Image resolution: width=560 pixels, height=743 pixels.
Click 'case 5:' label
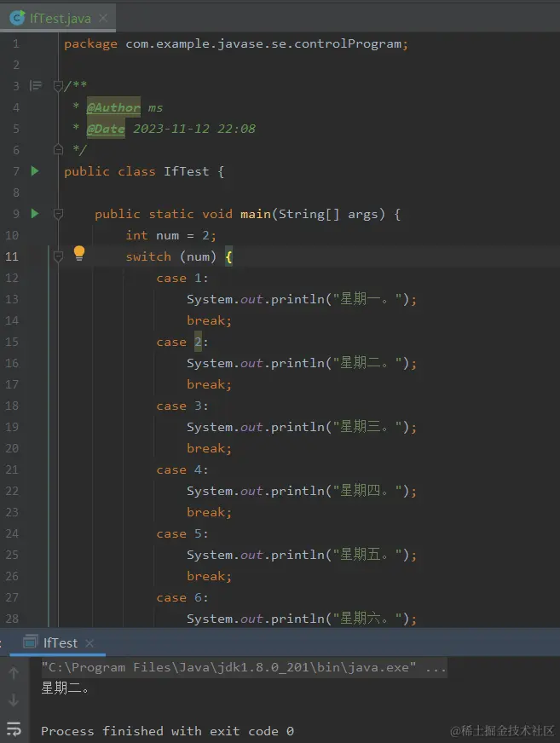(x=182, y=534)
